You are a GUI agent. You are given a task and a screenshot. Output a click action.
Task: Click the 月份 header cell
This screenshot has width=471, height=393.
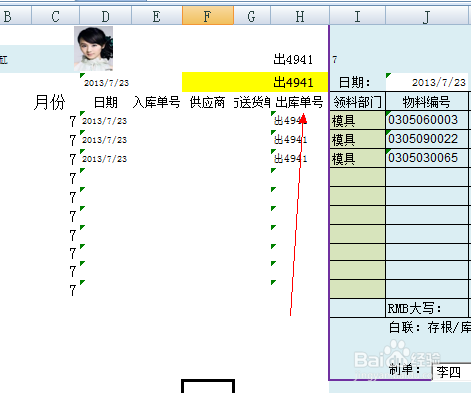[x=49, y=102]
